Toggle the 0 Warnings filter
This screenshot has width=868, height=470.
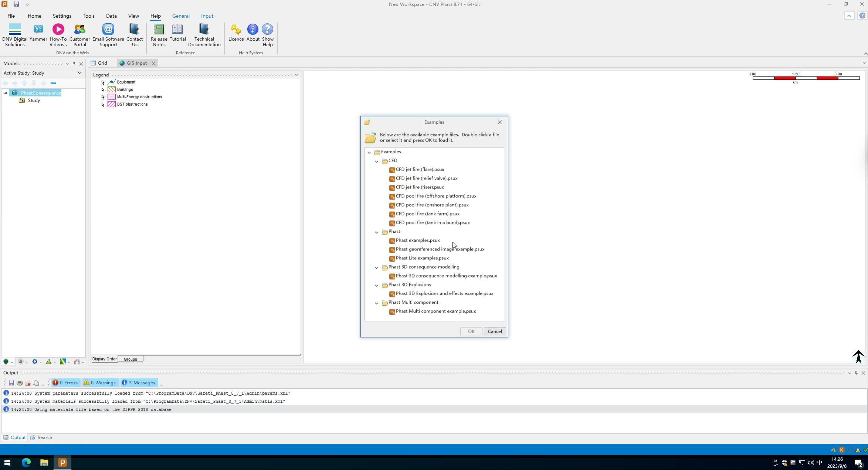pyautogui.click(x=100, y=383)
